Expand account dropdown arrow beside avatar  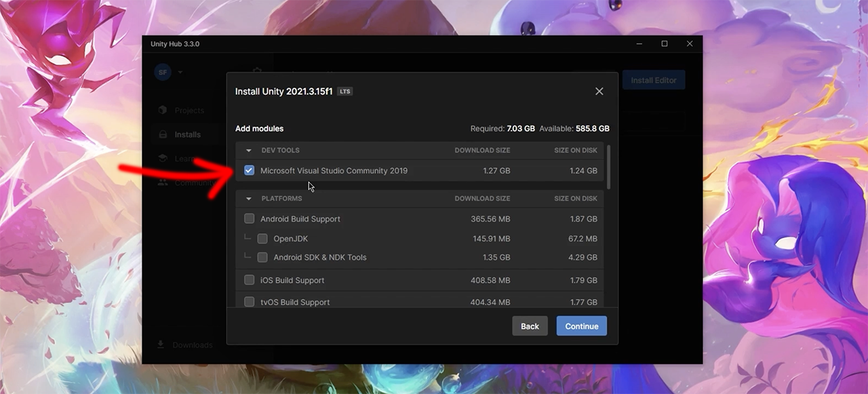click(181, 72)
